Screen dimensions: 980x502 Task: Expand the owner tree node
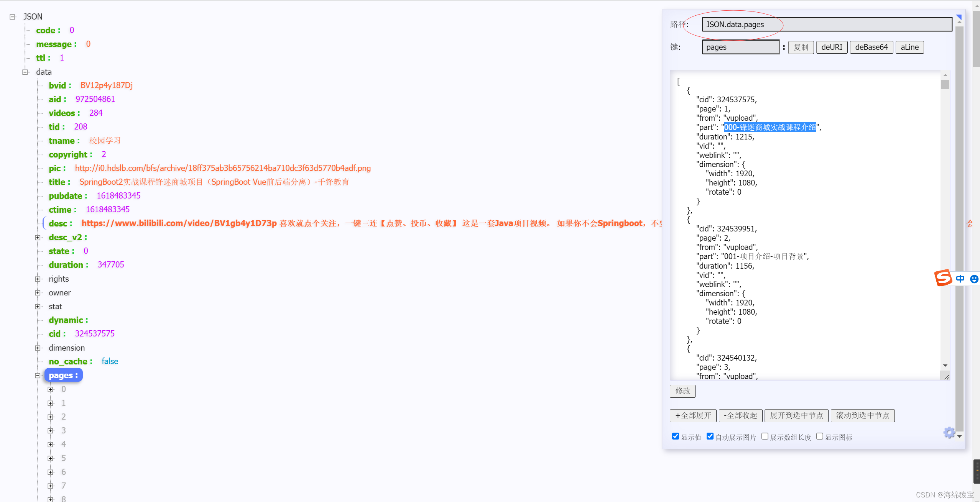(38, 293)
